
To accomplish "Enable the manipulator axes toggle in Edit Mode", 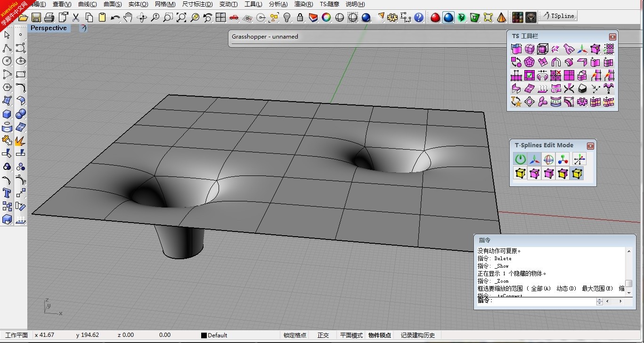I will [x=534, y=159].
